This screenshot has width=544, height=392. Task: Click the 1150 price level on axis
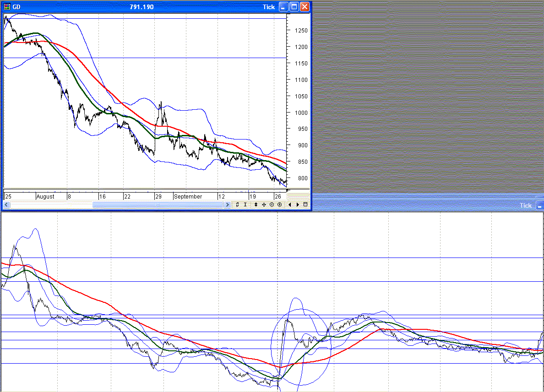pyautogui.click(x=301, y=64)
